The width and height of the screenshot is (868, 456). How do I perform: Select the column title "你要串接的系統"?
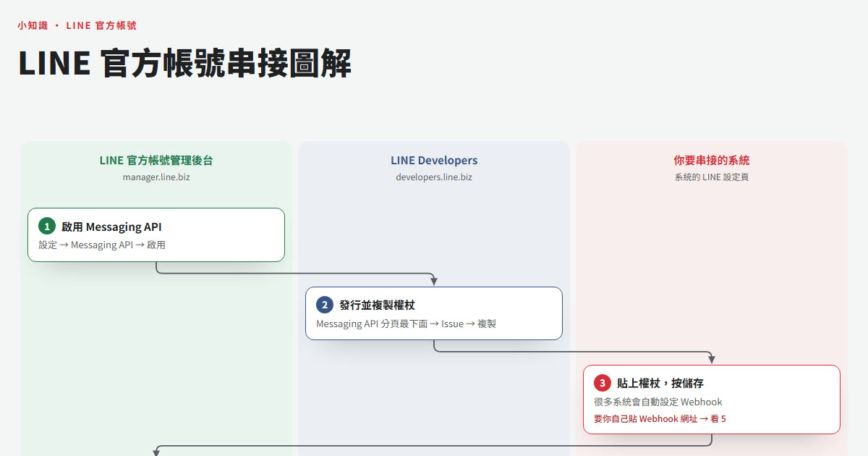(x=712, y=161)
